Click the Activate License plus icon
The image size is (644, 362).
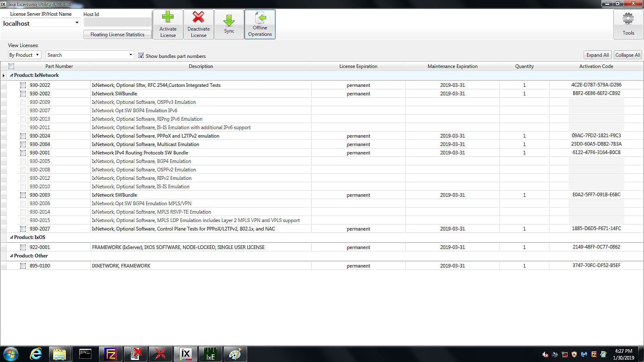pyautogui.click(x=168, y=17)
